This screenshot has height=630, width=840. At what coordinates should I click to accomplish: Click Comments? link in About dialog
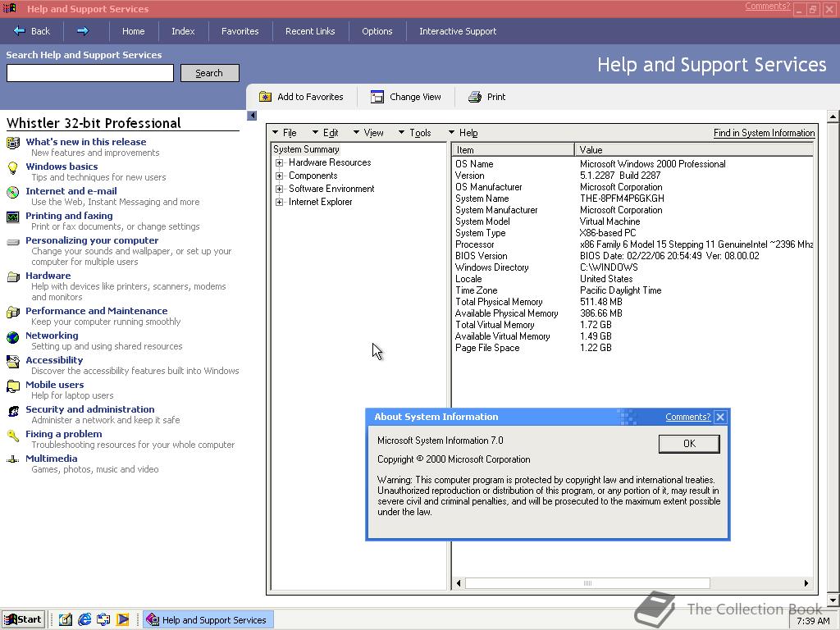(x=688, y=417)
